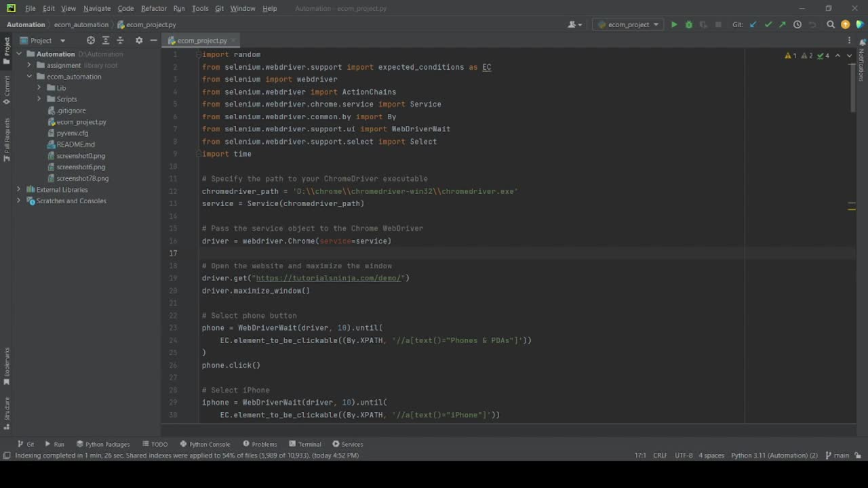Image resolution: width=868 pixels, height=488 pixels.
Task: Show Git history clock icon
Action: pos(797,24)
